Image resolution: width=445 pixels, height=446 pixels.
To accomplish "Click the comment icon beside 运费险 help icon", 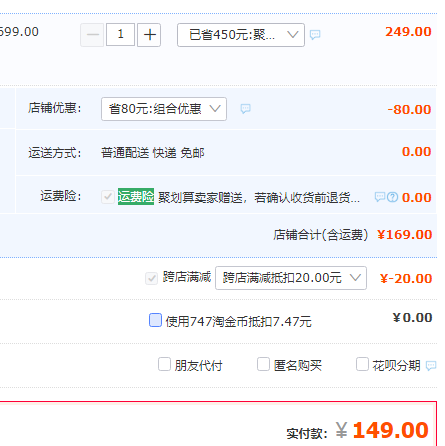I will pyautogui.click(x=380, y=197).
